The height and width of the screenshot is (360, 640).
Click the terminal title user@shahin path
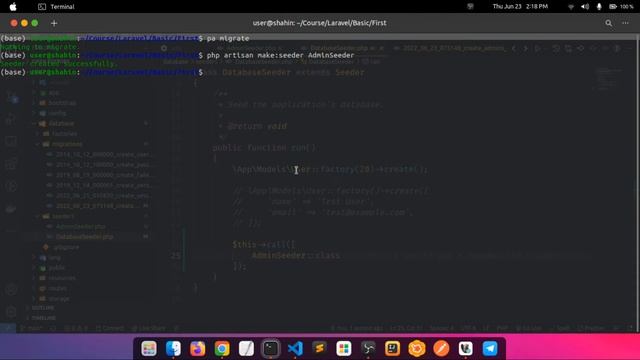(x=320, y=23)
